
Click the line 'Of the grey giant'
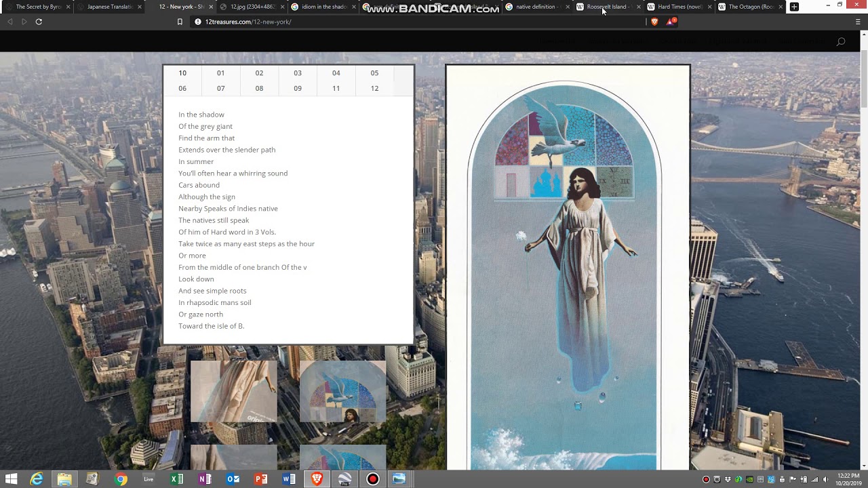(x=205, y=126)
